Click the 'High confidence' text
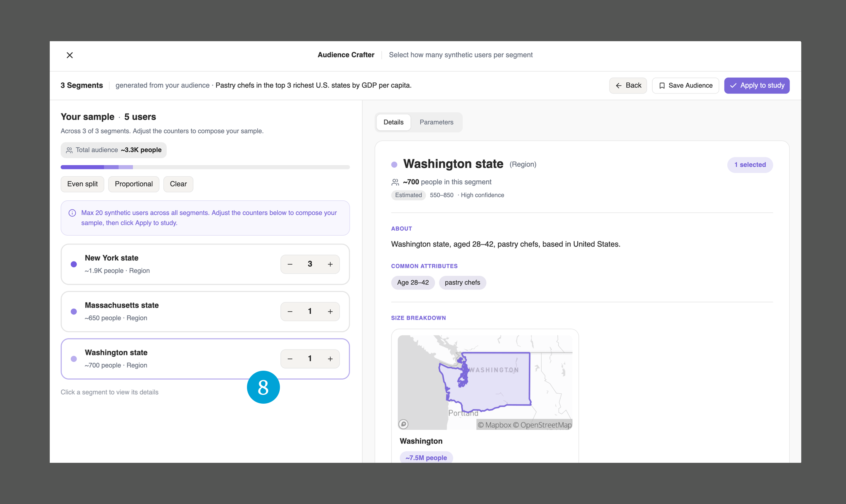The height and width of the screenshot is (504, 846). pyautogui.click(x=482, y=195)
